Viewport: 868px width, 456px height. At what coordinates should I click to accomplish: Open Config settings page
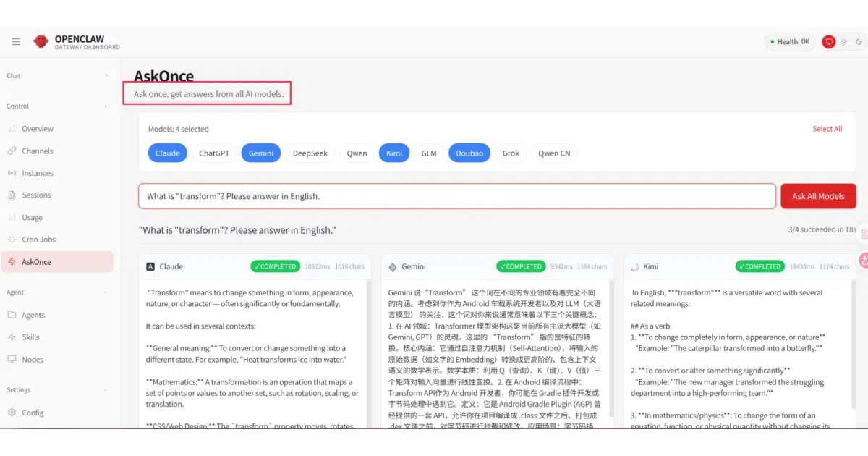57,413
